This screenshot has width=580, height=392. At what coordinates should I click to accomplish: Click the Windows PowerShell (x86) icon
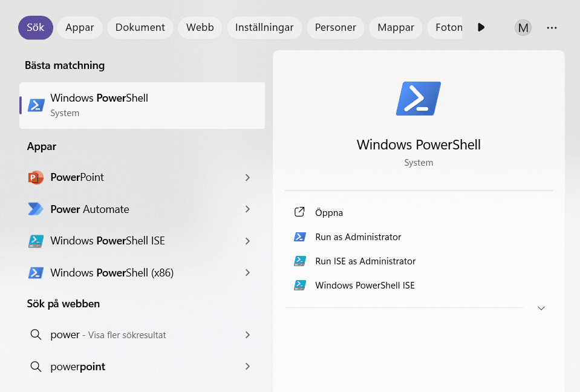pyautogui.click(x=36, y=273)
